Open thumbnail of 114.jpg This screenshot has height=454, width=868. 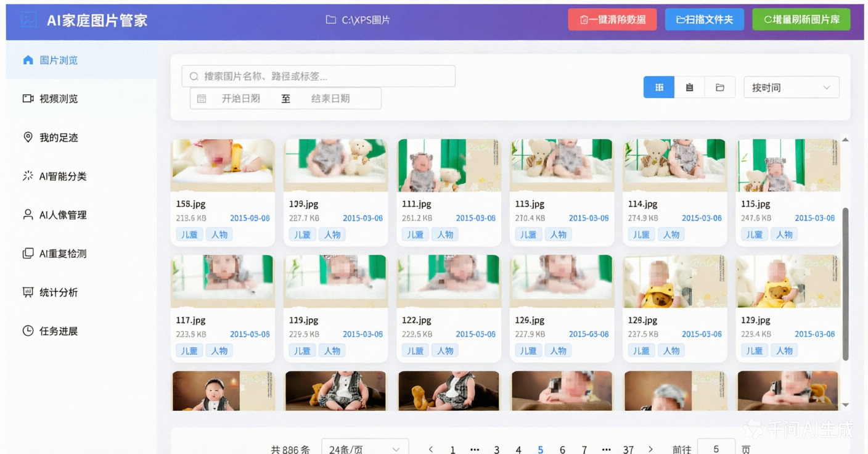click(x=675, y=165)
